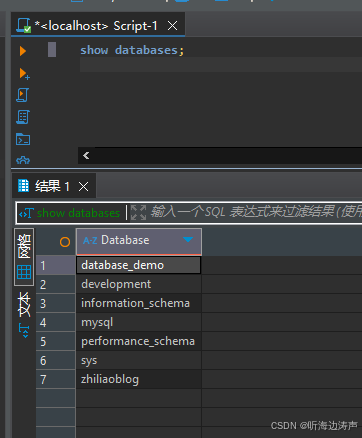The image size is (362, 438).
Task: Open the SQL terminal console icon
Action: click(x=23, y=139)
